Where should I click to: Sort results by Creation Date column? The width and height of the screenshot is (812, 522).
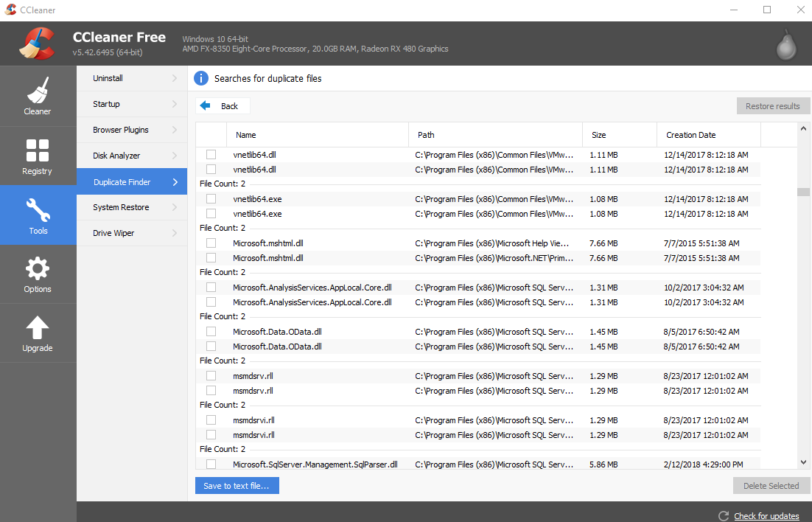click(x=709, y=135)
